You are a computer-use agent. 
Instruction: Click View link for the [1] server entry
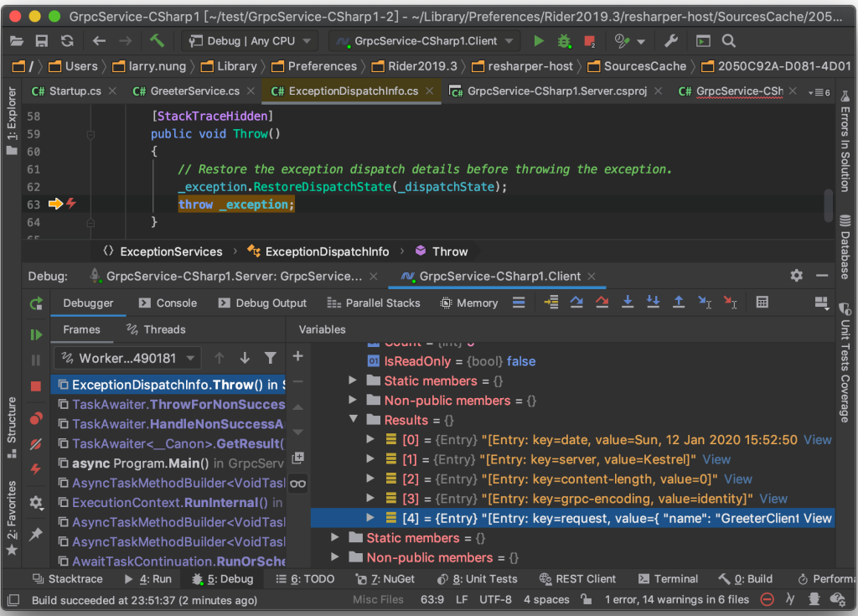point(716,459)
